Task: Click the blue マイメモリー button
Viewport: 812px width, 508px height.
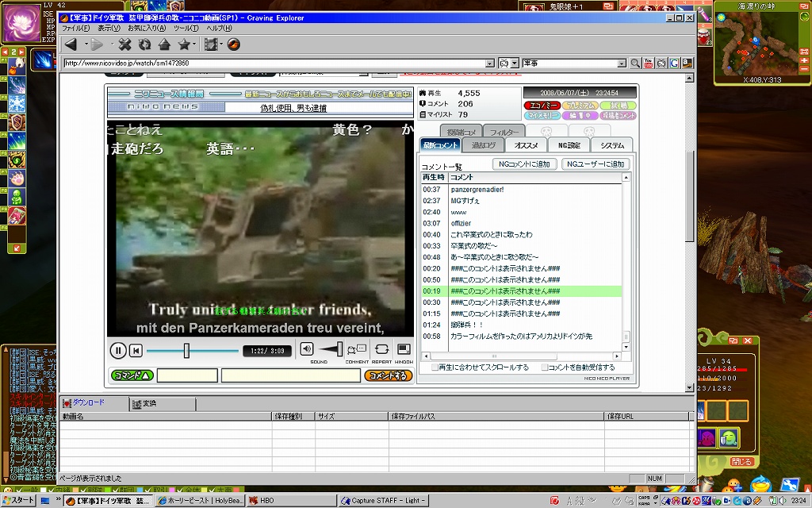Action: 542,116
